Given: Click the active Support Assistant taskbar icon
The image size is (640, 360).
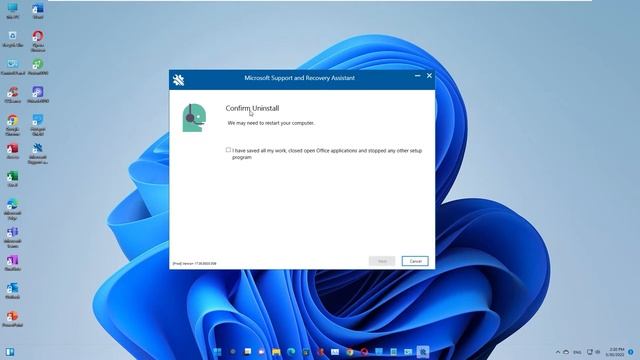Looking at the screenshot, I should [423, 352].
